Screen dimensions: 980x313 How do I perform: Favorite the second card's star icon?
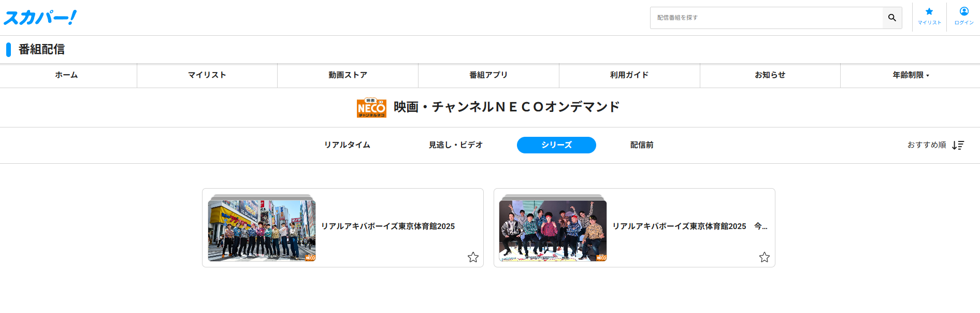tap(765, 257)
